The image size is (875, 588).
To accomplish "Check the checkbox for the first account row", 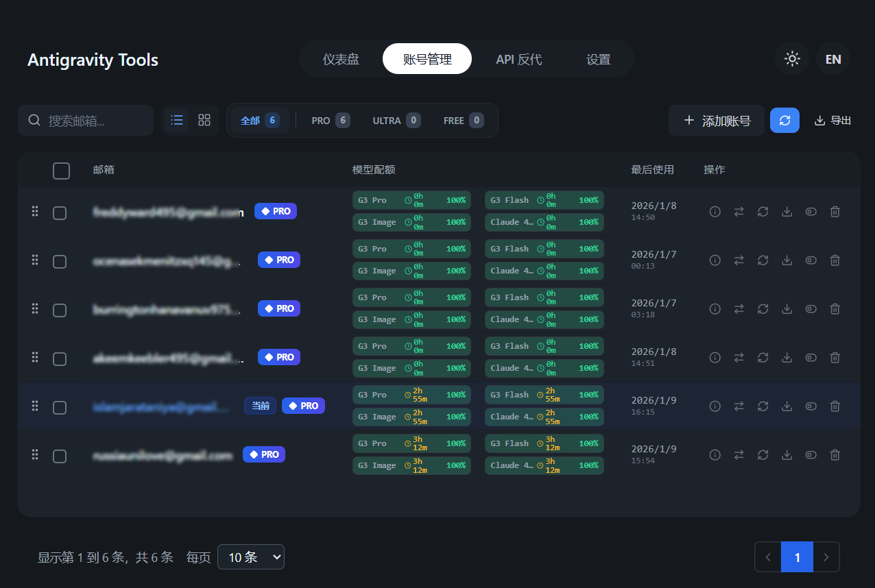I will [x=60, y=213].
